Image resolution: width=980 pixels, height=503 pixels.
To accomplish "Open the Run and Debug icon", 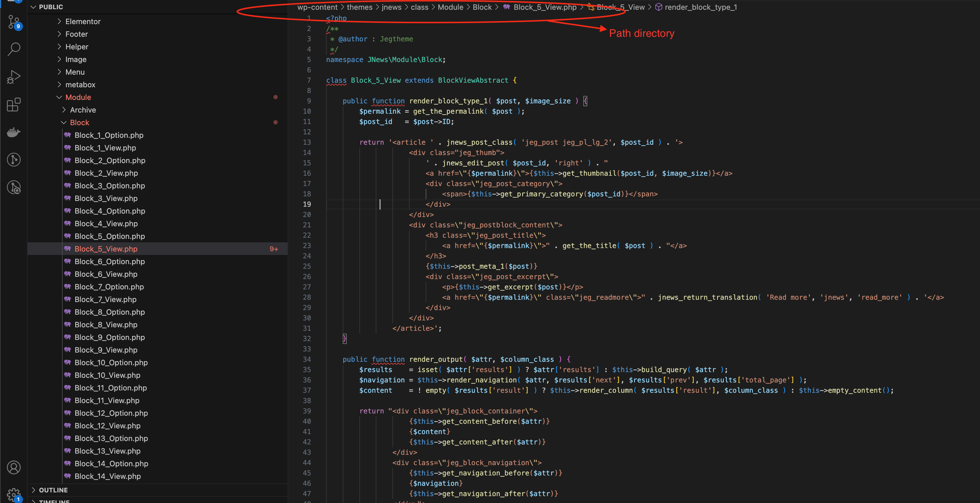I will coord(14,77).
